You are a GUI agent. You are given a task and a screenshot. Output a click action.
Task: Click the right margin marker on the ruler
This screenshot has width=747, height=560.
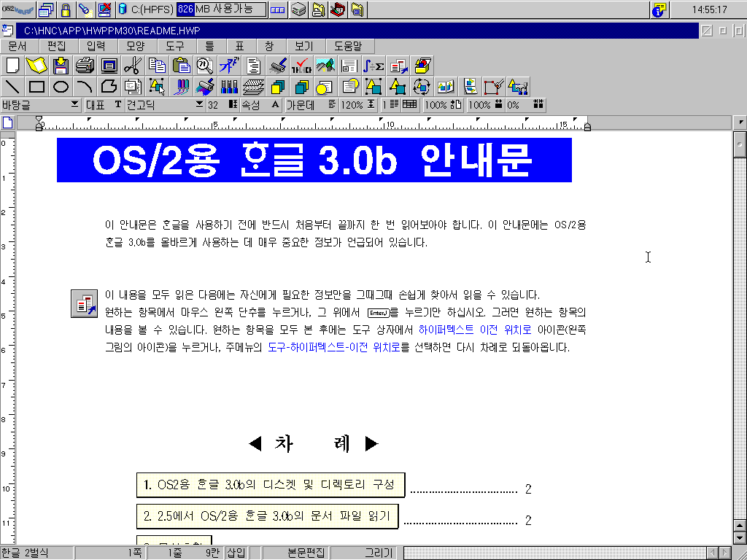pyautogui.click(x=587, y=125)
